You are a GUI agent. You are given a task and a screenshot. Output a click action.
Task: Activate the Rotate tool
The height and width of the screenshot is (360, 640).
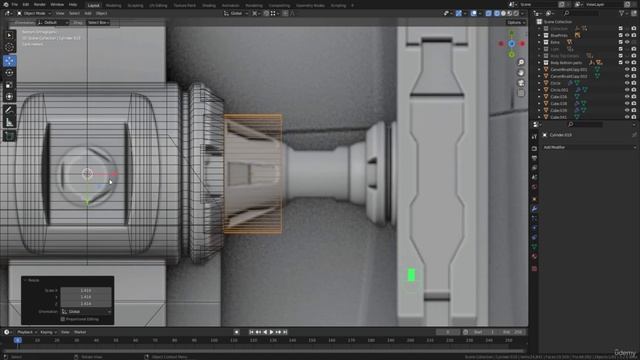9,73
